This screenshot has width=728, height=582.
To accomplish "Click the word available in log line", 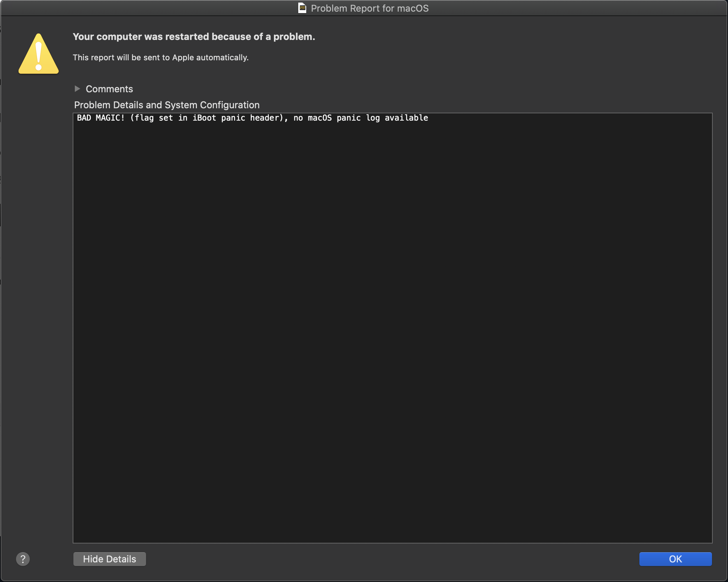I will 406,118.
